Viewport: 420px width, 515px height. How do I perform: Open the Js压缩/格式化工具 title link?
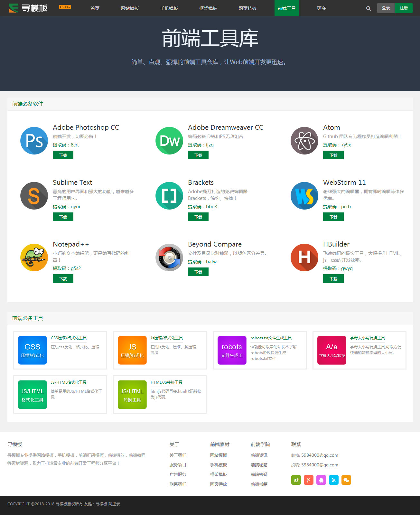167,338
